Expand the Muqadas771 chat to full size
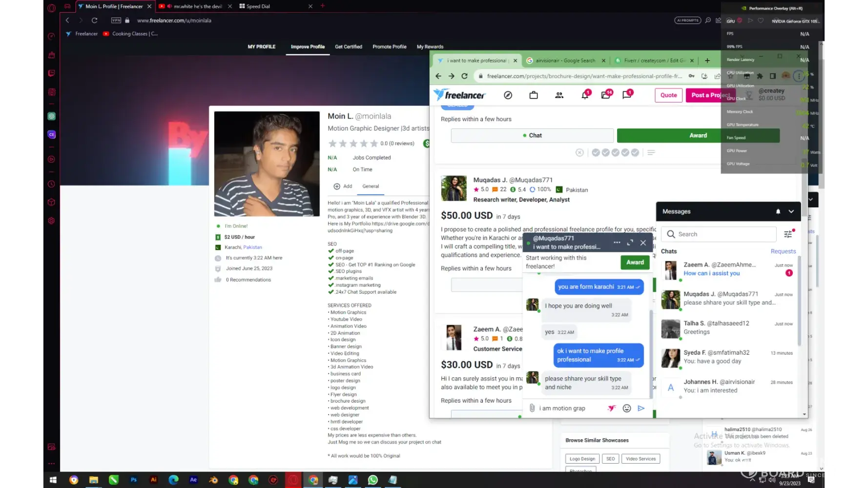The height and width of the screenshot is (488, 868). 630,243
